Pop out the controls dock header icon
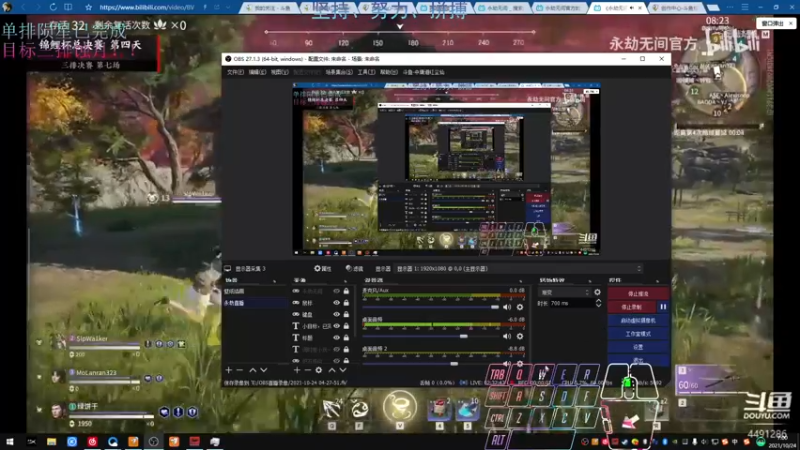This screenshot has height=450, width=800. point(657,281)
